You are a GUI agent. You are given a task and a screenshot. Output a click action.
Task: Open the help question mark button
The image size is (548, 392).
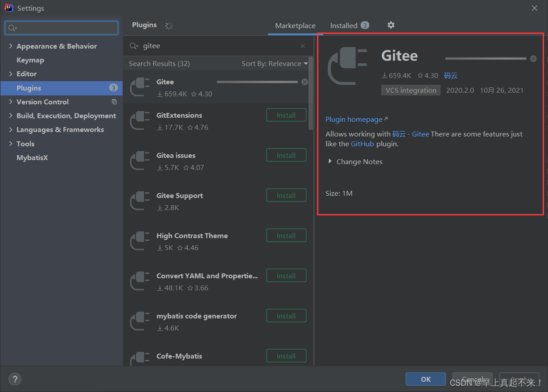[15, 379]
